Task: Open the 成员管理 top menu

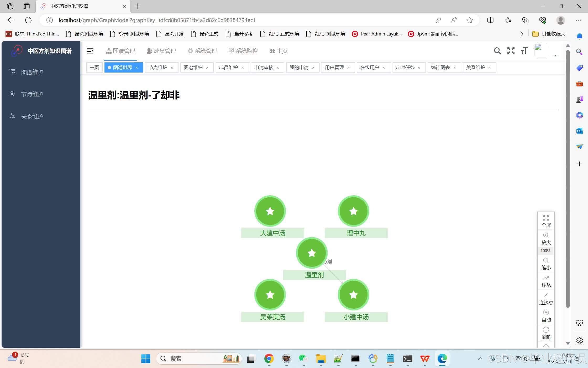Action: [x=161, y=51]
